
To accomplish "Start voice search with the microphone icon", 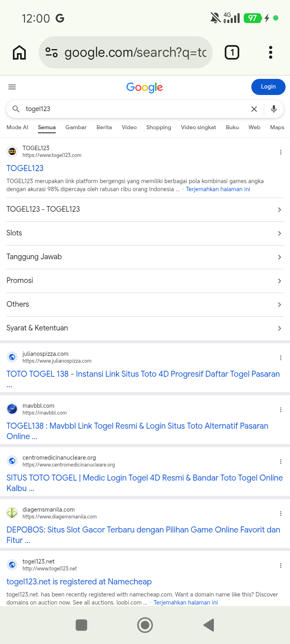I will [x=274, y=109].
